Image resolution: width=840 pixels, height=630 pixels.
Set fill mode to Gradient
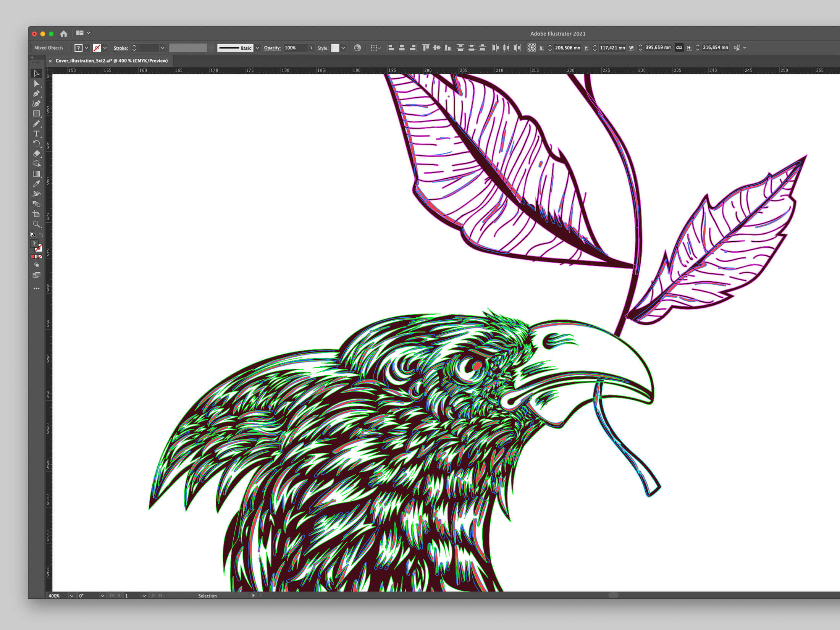click(37, 257)
